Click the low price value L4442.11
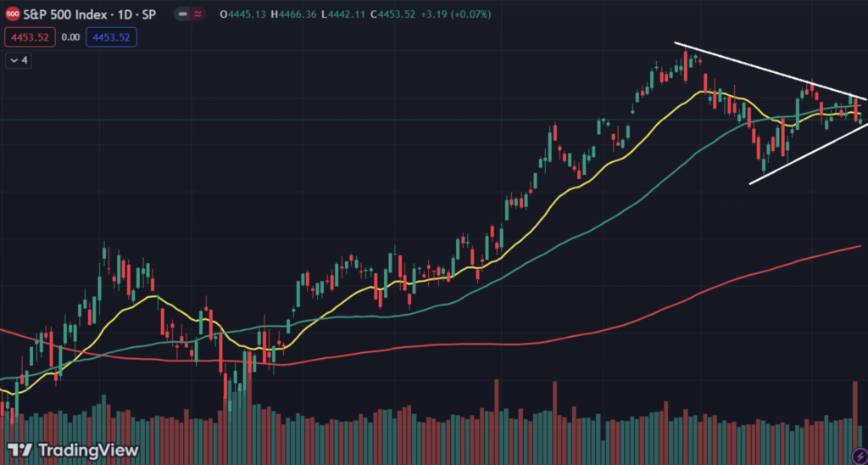 343,14
